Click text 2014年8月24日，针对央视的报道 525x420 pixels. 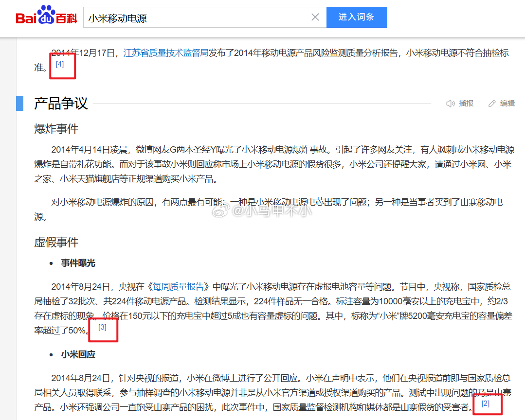click(115, 378)
